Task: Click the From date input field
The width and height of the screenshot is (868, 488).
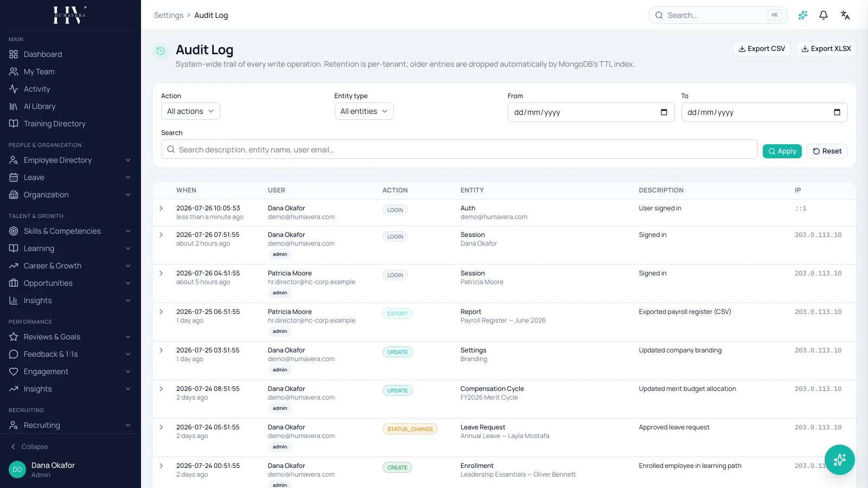Action: (x=591, y=112)
